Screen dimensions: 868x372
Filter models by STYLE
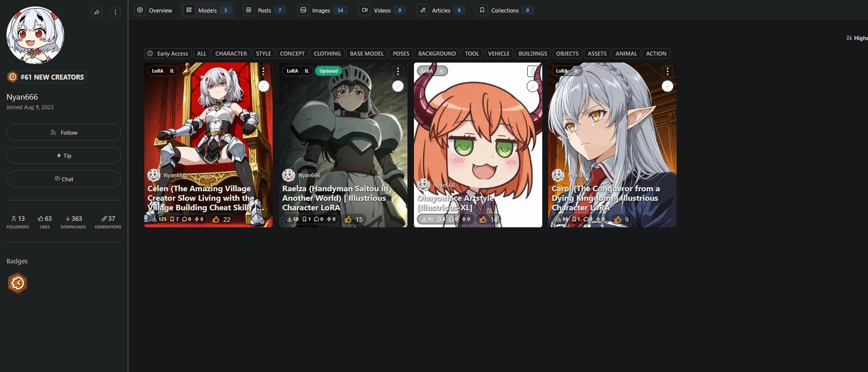point(263,54)
